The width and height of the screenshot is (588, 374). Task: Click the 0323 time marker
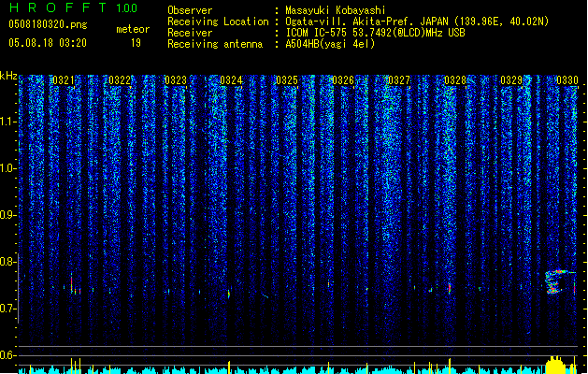point(176,80)
